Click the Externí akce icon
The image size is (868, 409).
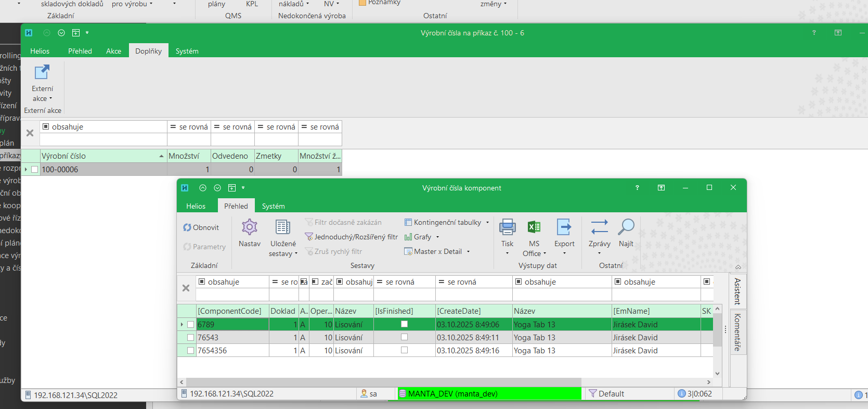[x=42, y=72]
